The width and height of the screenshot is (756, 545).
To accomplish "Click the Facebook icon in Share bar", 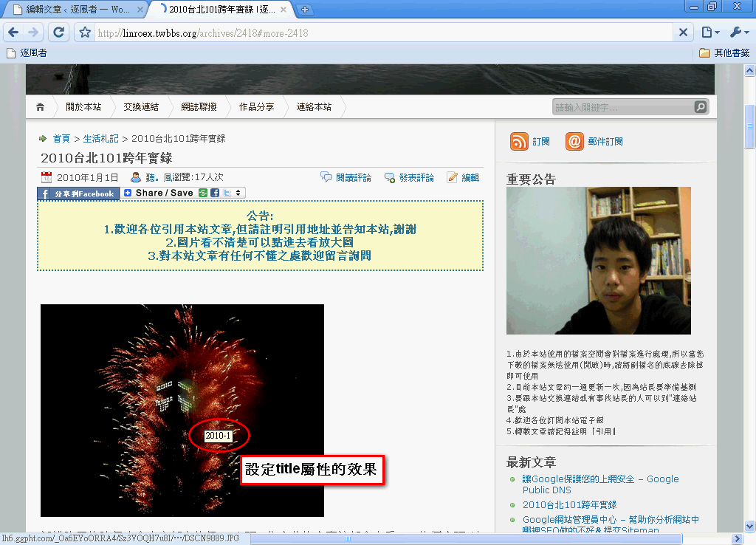I will [x=215, y=193].
